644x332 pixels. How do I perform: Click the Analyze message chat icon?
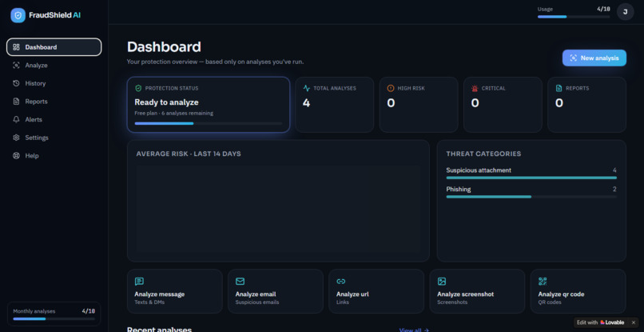click(x=139, y=282)
